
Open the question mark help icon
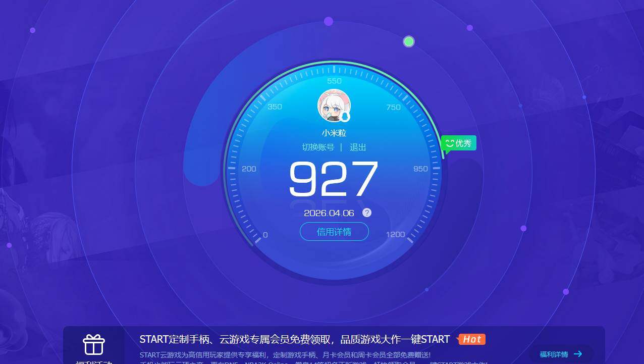366,213
